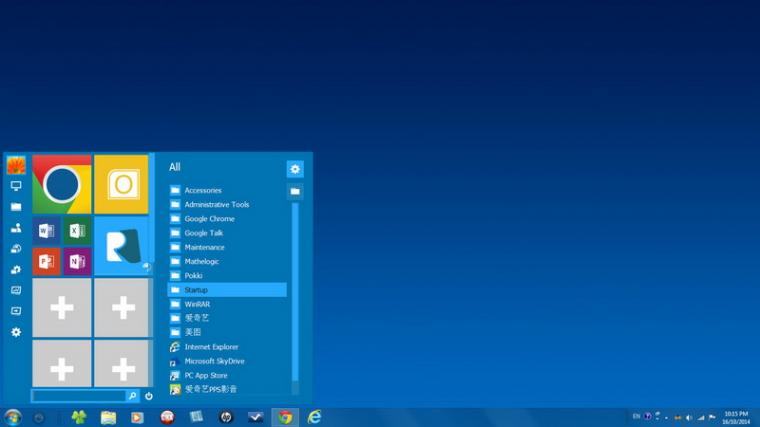
Task: Click the user avatar picture at sidebar top
Action: tap(16, 165)
